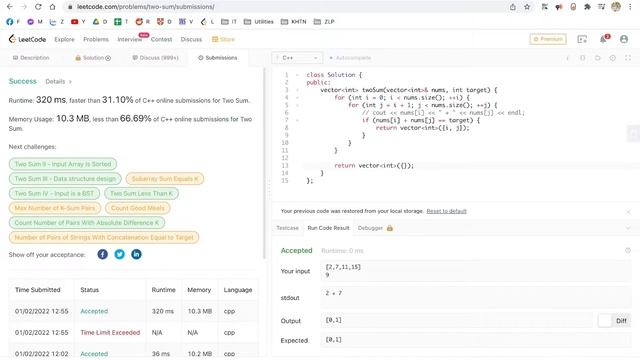Click the locked Debugger lock icon
640x360 pixels.
(x=390, y=228)
